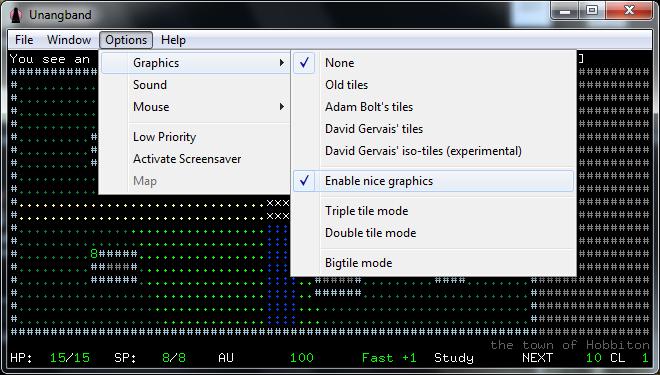Image resolution: width=660 pixels, height=375 pixels.
Task: Click 'the town of Hobbiton' text
Action: click(x=570, y=345)
